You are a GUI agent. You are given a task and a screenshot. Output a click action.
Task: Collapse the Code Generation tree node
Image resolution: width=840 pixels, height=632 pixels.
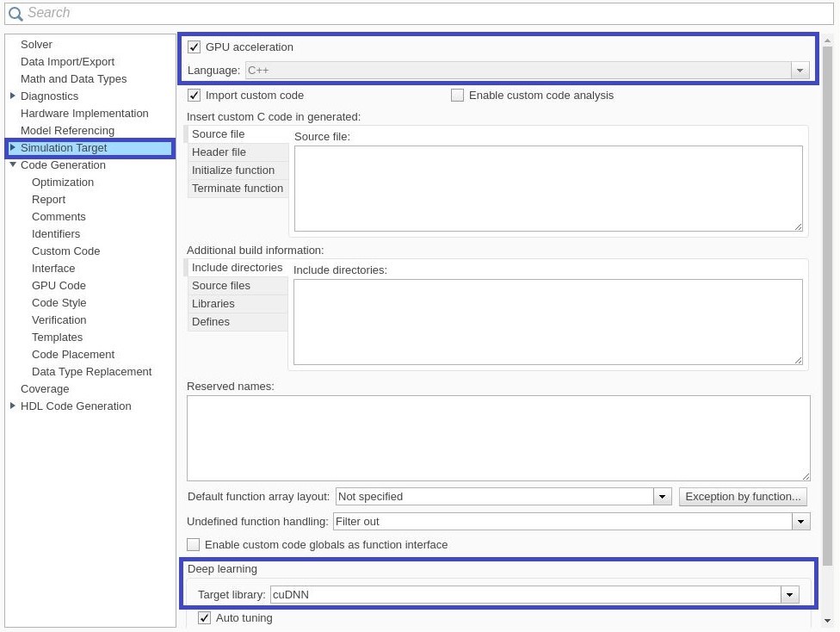tap(13, 165)
